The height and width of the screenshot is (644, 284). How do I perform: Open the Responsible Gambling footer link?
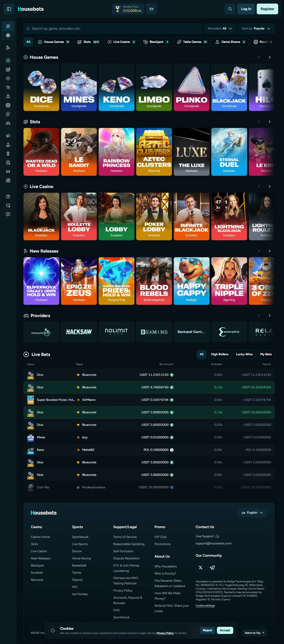click(129, 544)
